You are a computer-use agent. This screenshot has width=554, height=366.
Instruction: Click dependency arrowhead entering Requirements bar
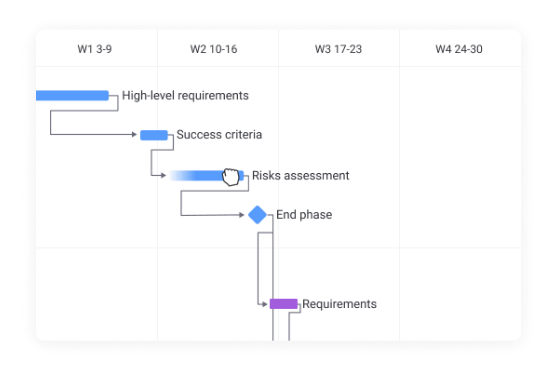tap(265, 304)
